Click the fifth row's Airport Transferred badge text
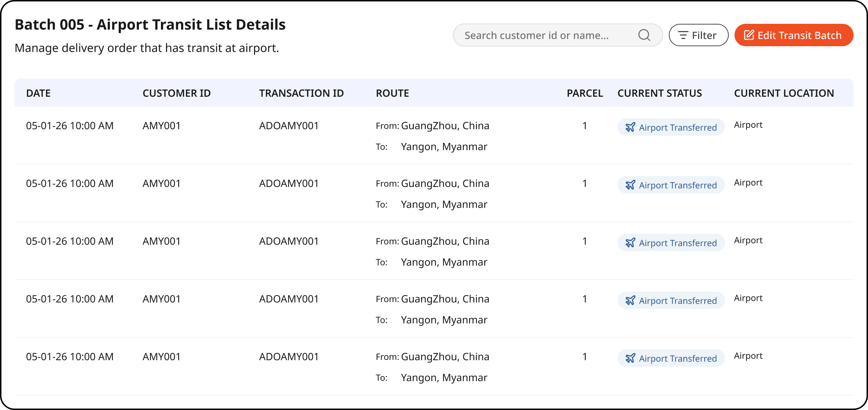868x410 pixels. click(x=678, y=358)
